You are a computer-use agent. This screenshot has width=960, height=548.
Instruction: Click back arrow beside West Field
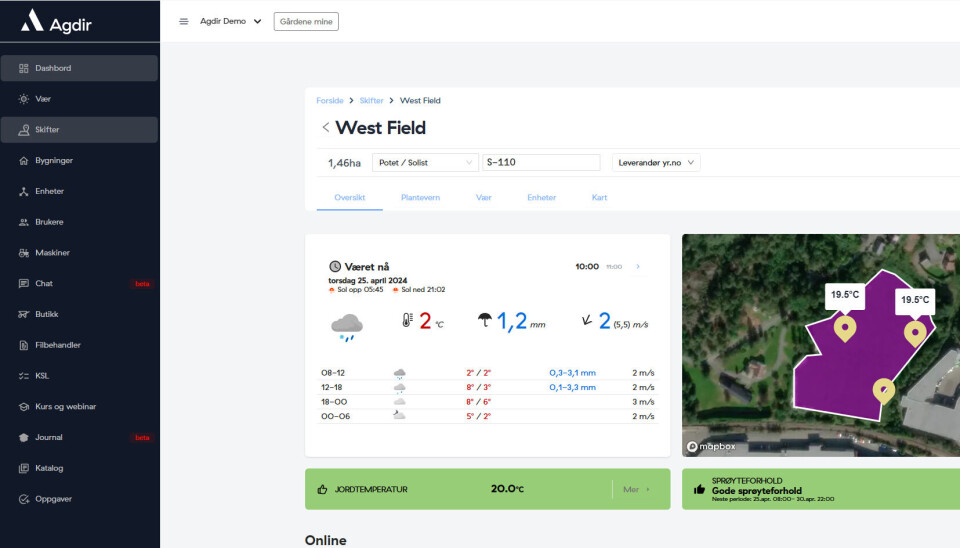pyautogui.click(x=325, y=127)
